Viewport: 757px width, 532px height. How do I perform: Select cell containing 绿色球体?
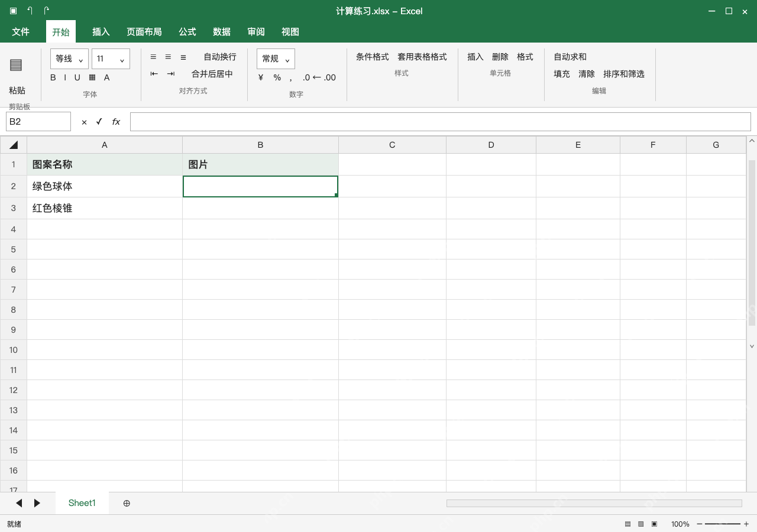[105, 186]
